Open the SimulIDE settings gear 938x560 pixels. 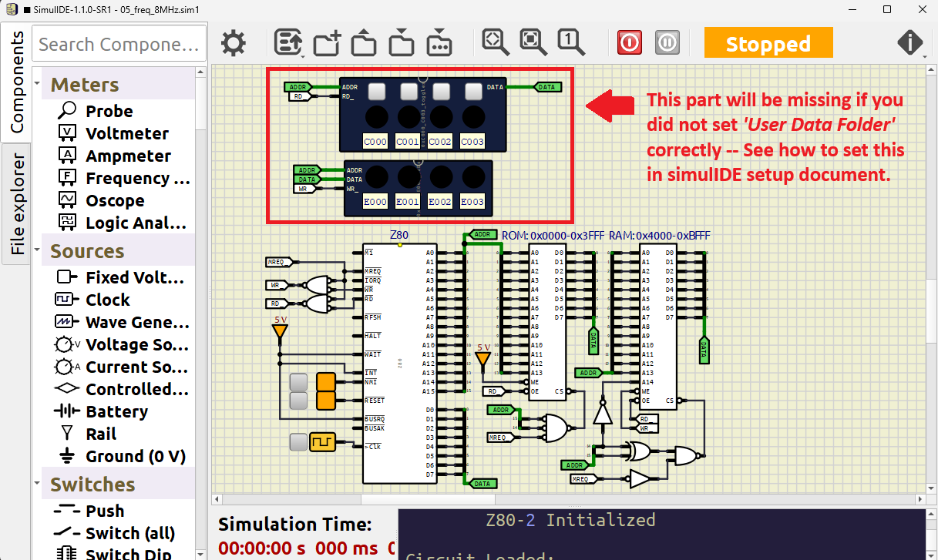(x=233, y=42)
